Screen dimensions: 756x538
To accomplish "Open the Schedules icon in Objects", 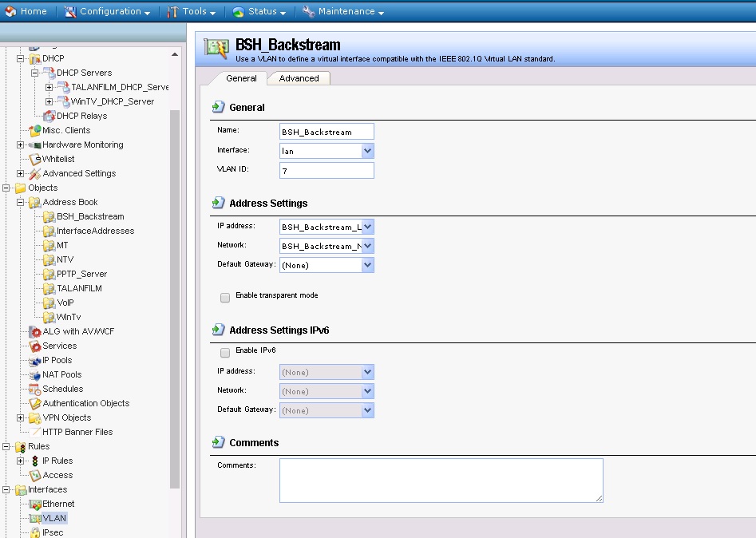I will 35,390.
